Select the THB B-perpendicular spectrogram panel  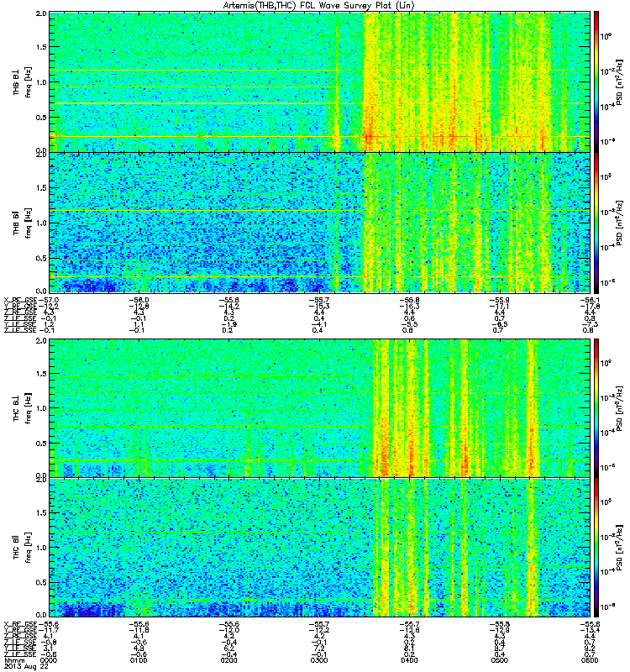click(x=320, y=81)
